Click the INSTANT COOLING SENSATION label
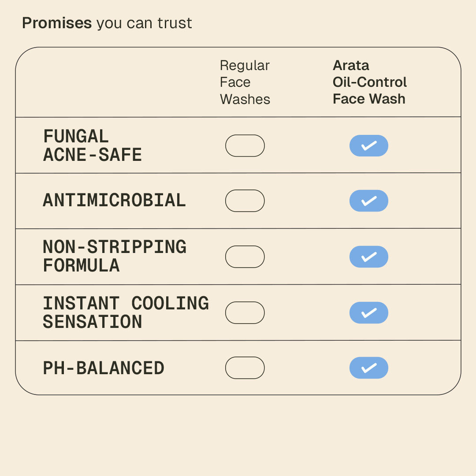This screenshot has width=476, height=476. (125, 312)
